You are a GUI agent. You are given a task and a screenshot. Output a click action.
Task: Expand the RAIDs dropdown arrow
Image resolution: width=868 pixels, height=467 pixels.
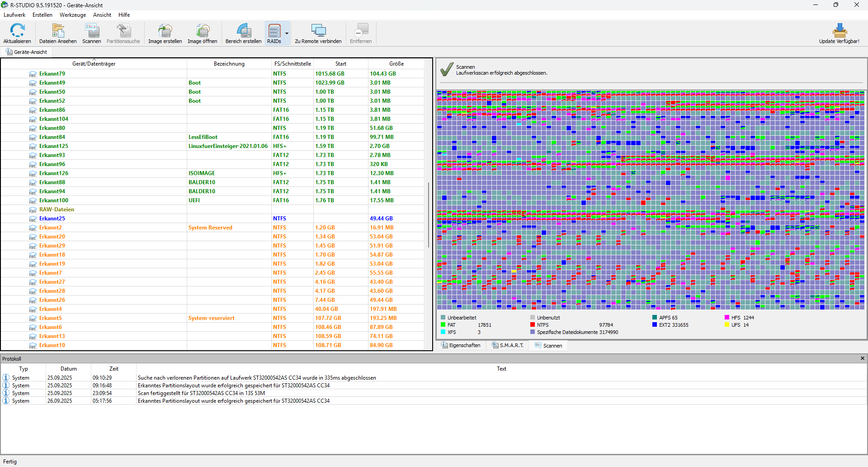click(x=287, y=33)
